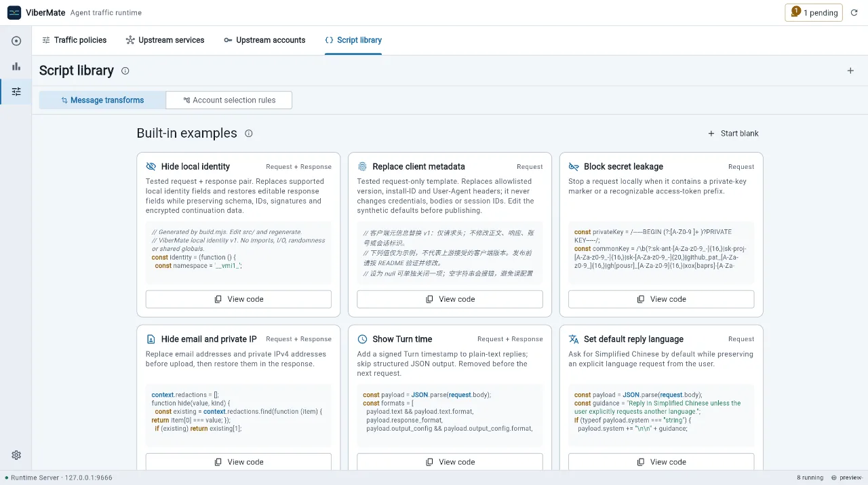Click the Start blank button
This screenshot has height=485, width=868.
pos(733,134)
